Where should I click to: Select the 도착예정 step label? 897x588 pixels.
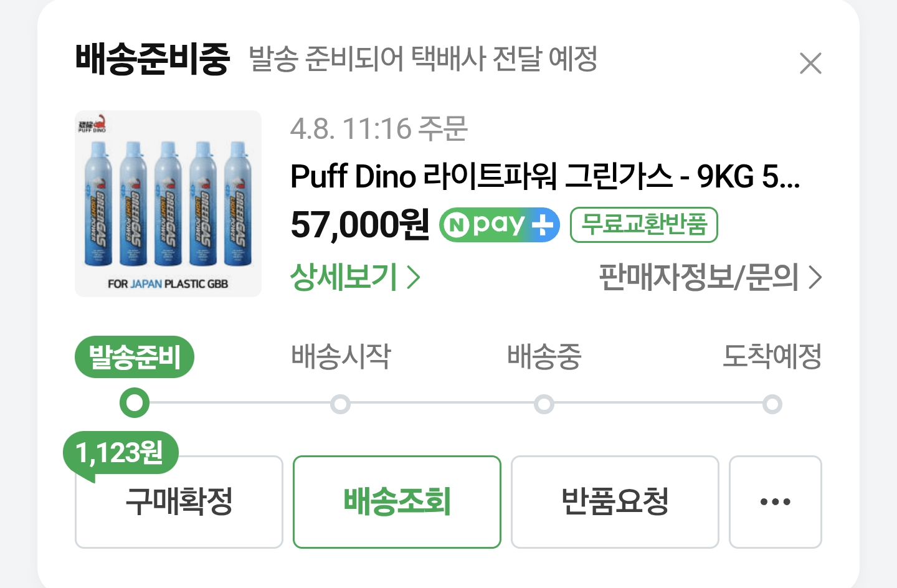[x=772, y=357]
